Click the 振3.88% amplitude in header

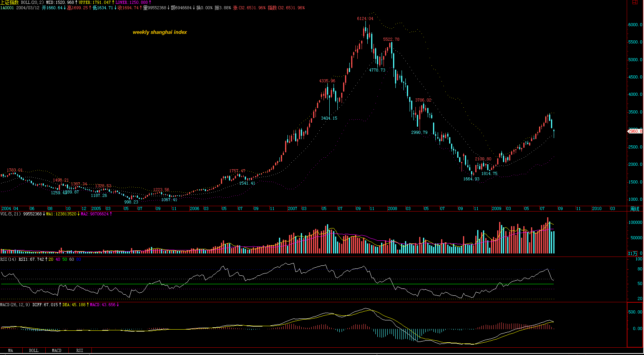coord(223,8)
